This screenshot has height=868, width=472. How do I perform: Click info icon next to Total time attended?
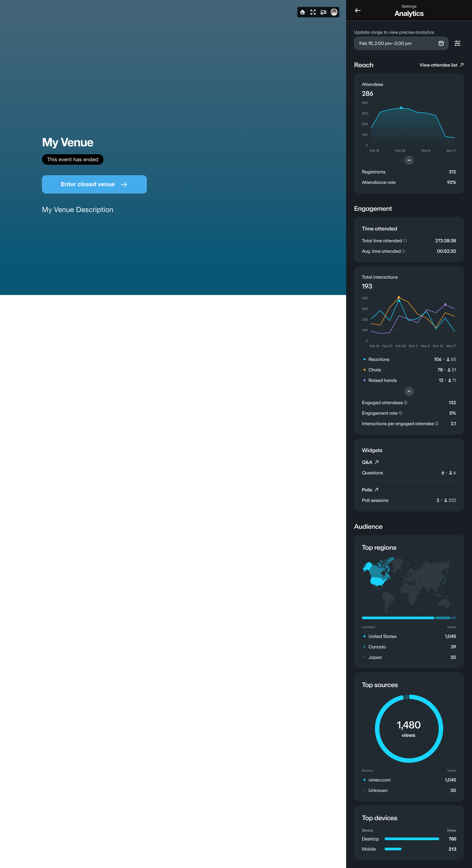(405, 241)
